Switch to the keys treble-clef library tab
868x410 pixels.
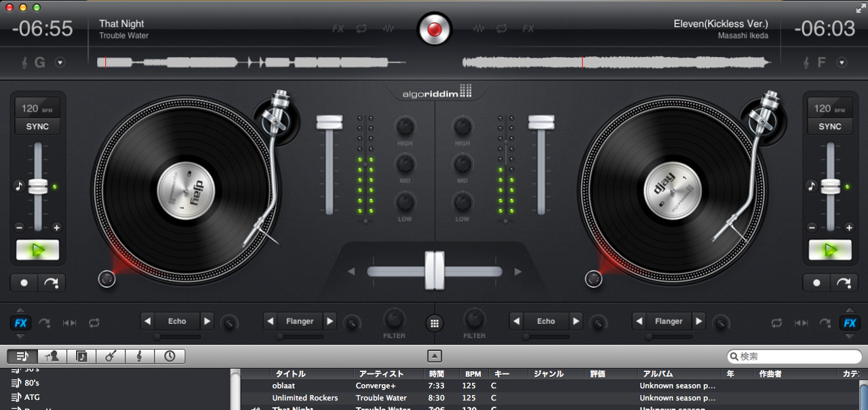point(140,356)
